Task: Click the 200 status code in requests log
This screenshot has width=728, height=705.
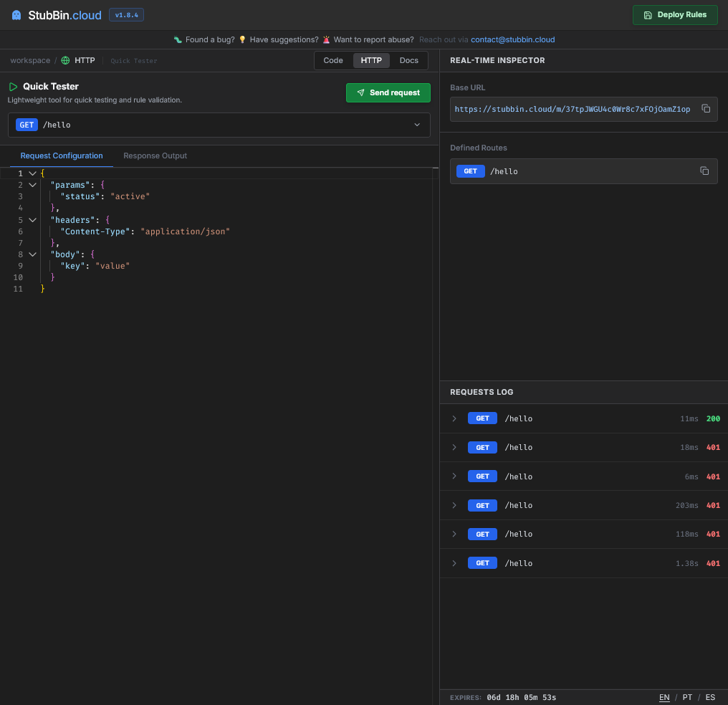Action: coord(713,418)
